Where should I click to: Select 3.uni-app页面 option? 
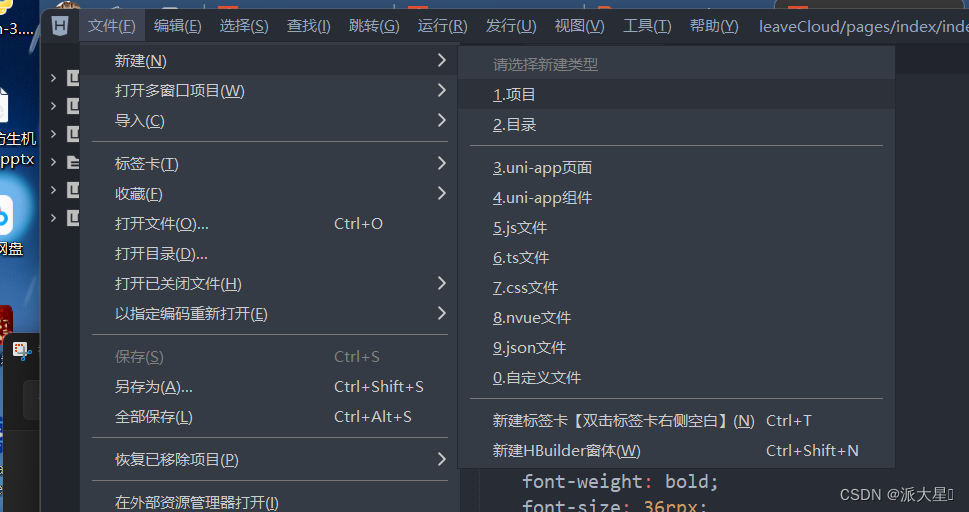[x=676, y=168]
